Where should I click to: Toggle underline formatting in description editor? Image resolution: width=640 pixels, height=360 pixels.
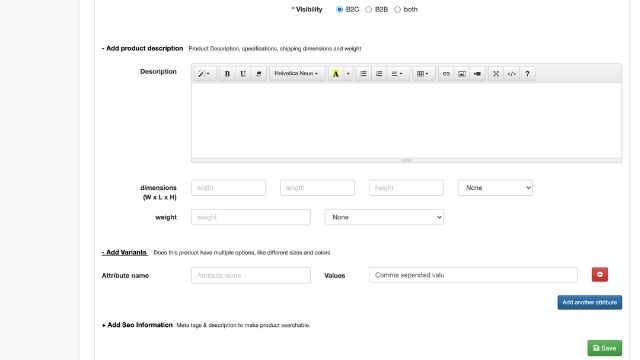243,74
